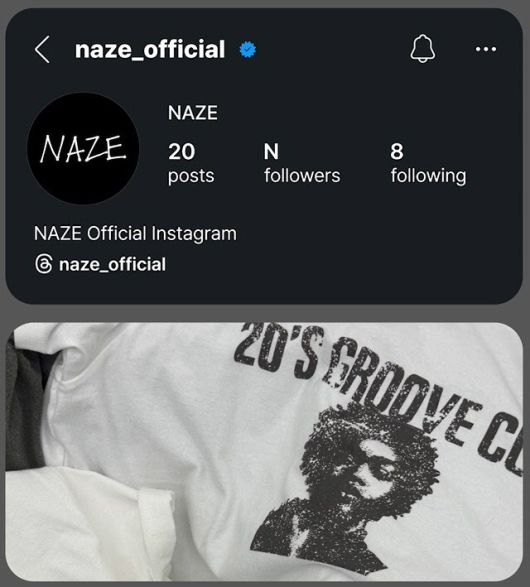Turn on notifications with the bell icon
This screenshot has height=587, width=530.
coord(423,49)
